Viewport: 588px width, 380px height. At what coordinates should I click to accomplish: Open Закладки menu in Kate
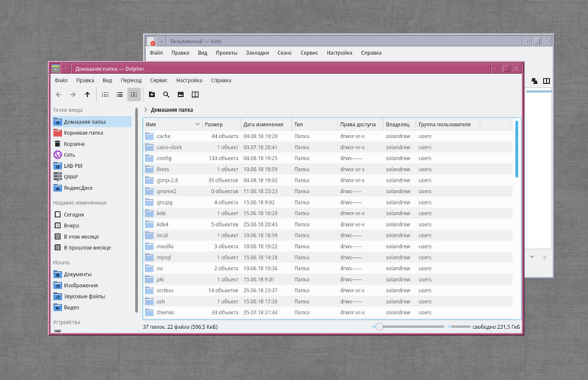[x=257, y=53]
